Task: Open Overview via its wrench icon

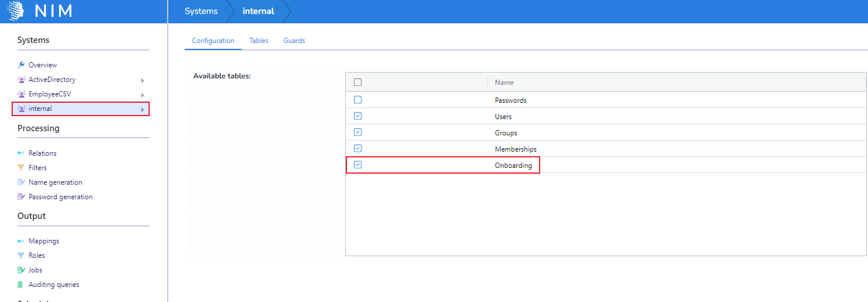Action: click(x=21, y=65)
